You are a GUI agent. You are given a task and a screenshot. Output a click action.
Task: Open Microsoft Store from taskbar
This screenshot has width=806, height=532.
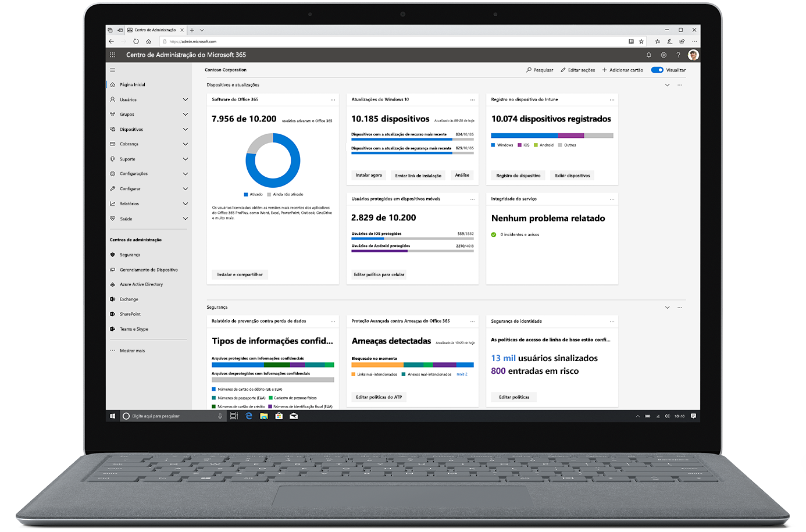279,416
